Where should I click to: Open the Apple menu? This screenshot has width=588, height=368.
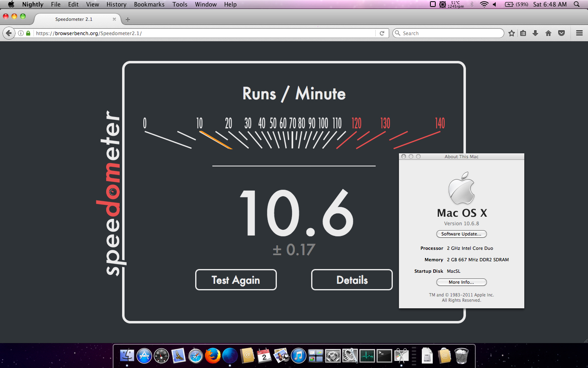click(x=11, y=4)
